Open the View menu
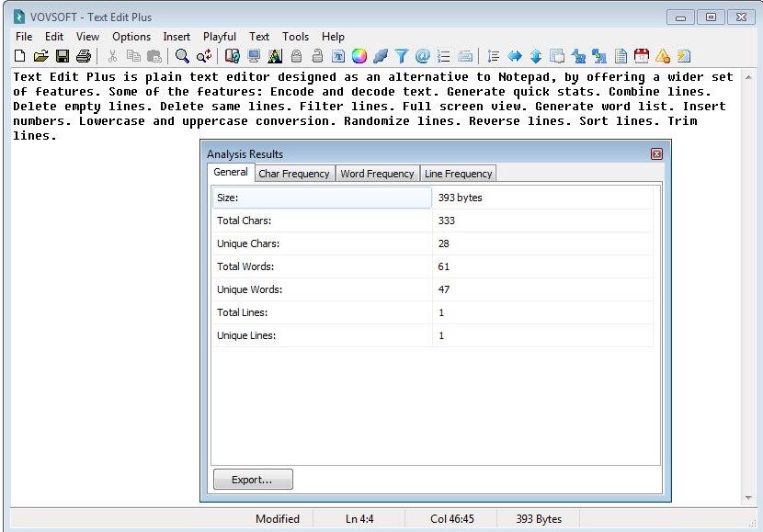The width and height of the screenshot is (763, 532). [x=87, y=37]
